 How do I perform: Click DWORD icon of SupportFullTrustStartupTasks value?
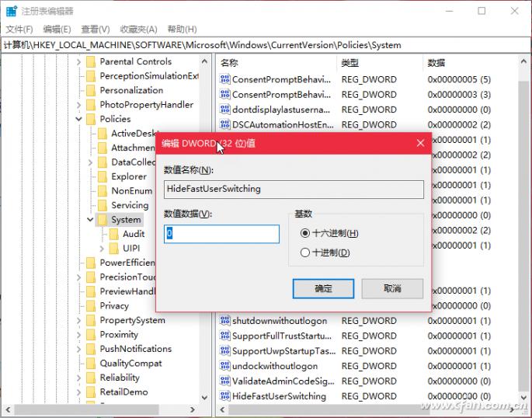(x=225, y=336)
